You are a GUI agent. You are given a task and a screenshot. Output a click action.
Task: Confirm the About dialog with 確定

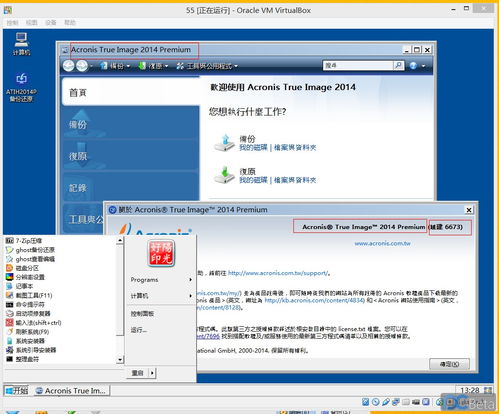449,364
